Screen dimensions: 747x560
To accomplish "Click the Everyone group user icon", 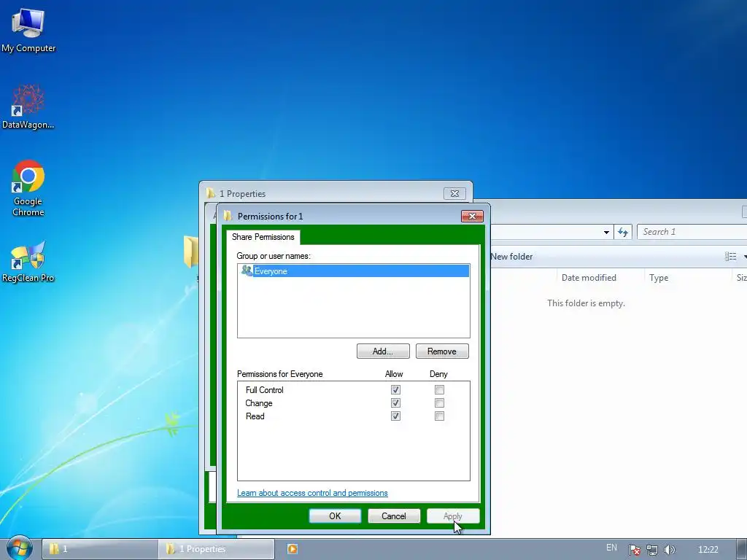I will [247, 271].
